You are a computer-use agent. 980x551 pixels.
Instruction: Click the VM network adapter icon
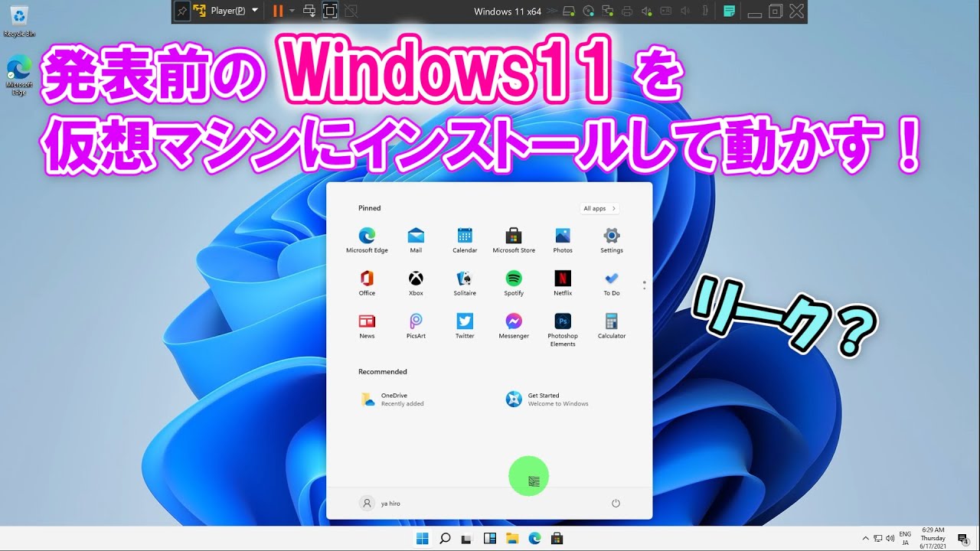(x=609, y=11)
